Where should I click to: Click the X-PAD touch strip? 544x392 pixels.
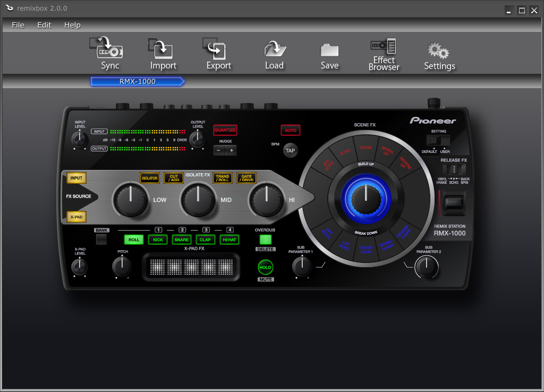coord(191,267)
